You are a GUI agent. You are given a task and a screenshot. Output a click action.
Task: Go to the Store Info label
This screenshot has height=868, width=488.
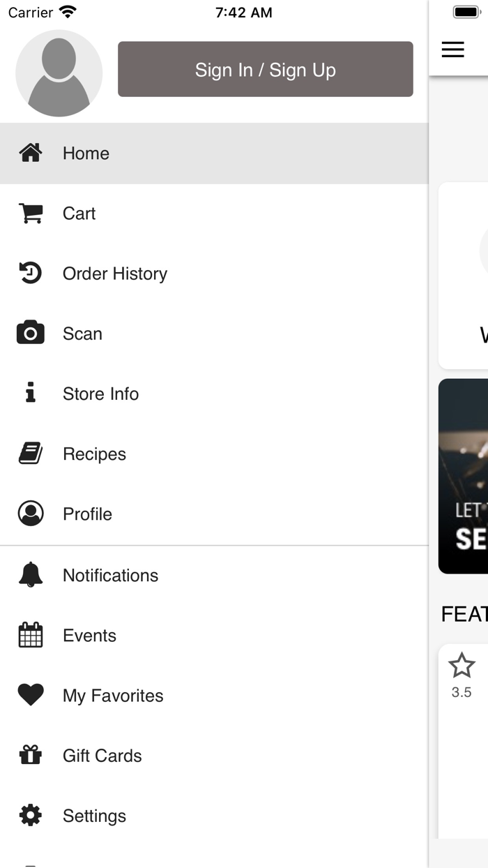(x=100, y=394)
